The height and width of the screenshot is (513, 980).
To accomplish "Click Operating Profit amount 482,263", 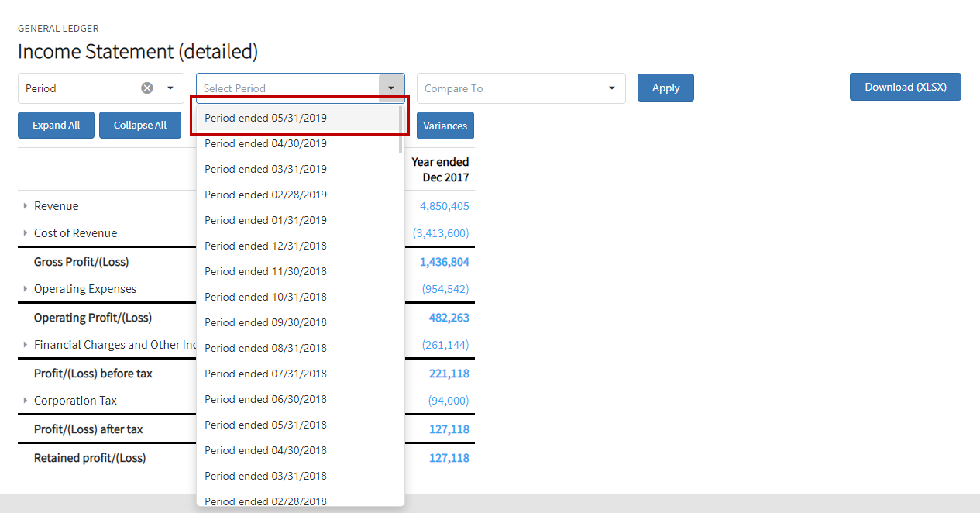I will click(449, 318).
